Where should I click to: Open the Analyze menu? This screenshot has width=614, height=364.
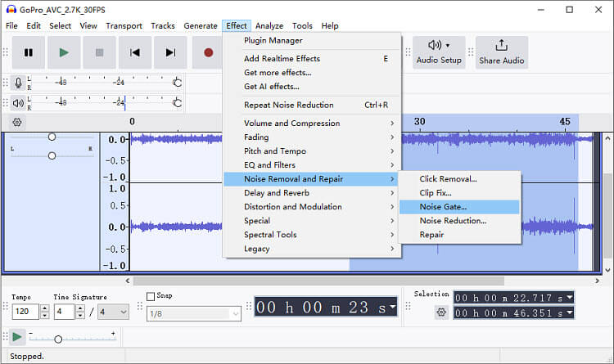269,26
